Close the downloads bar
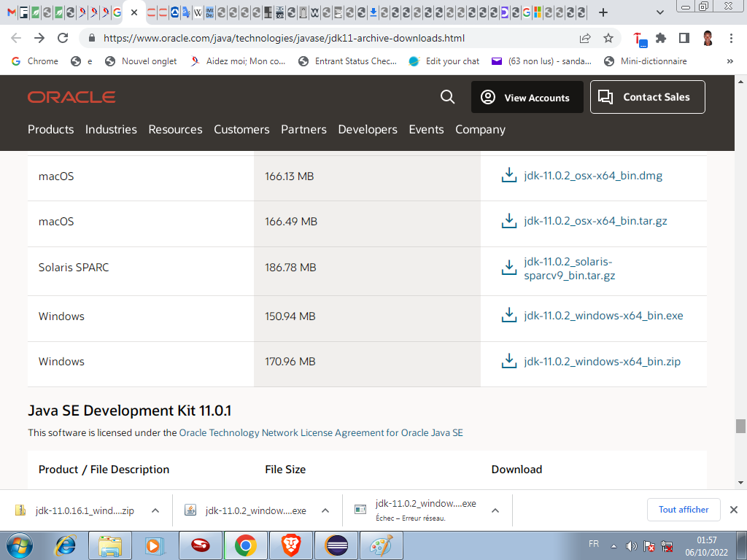This screenshot has height=560, width=747. (734, 510)
